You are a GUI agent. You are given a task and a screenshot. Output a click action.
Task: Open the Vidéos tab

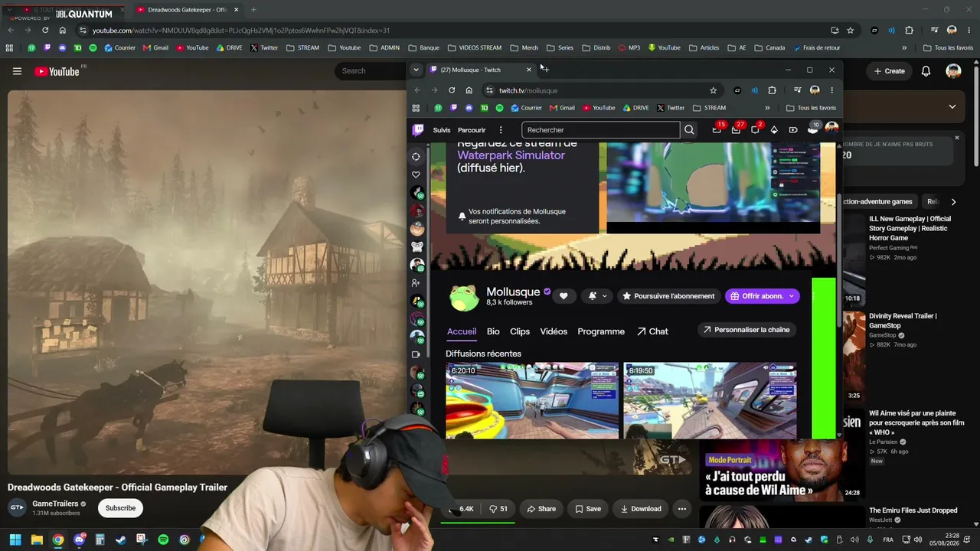pos(554,331)
